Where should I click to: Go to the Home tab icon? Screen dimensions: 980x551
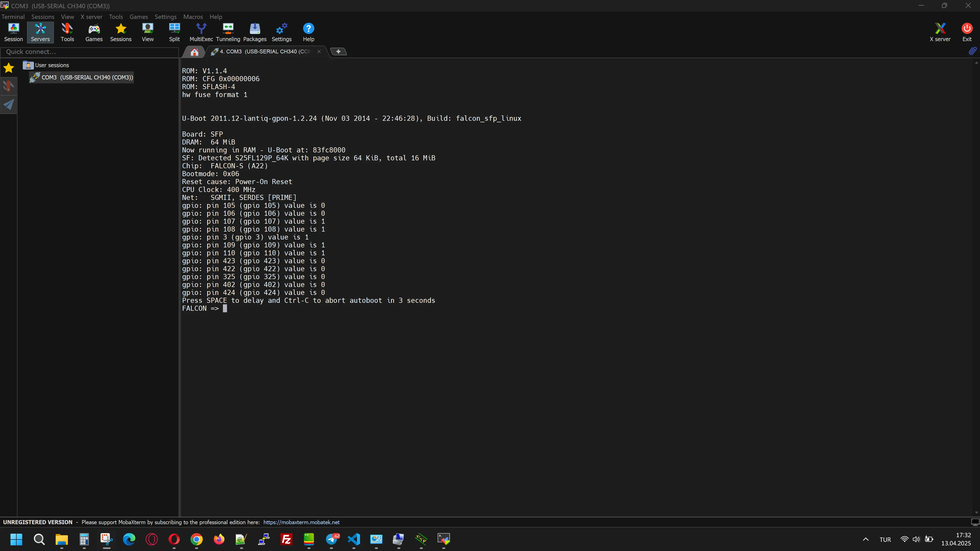194,52
